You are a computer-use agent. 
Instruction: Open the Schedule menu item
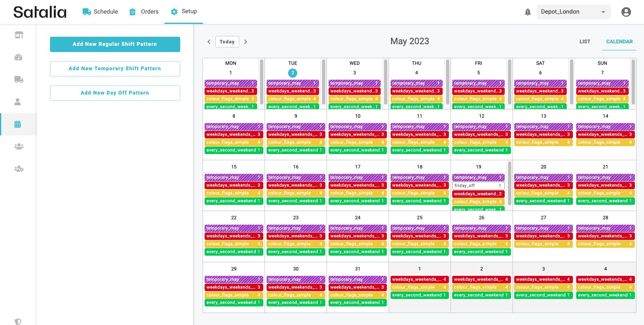[100, 12]
